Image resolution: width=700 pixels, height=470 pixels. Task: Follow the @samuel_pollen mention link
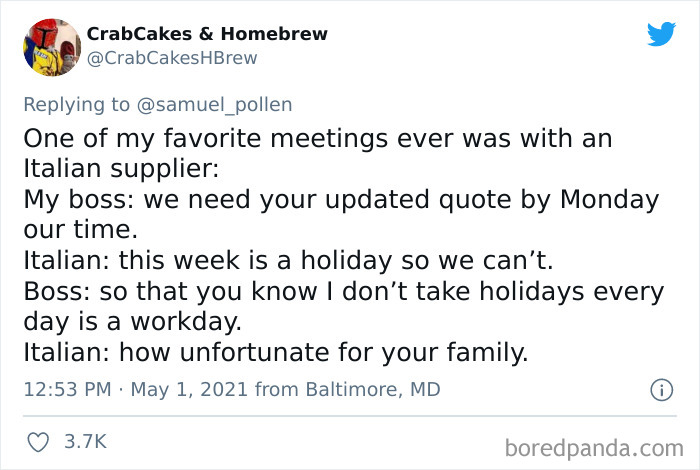tap(214, 104)
